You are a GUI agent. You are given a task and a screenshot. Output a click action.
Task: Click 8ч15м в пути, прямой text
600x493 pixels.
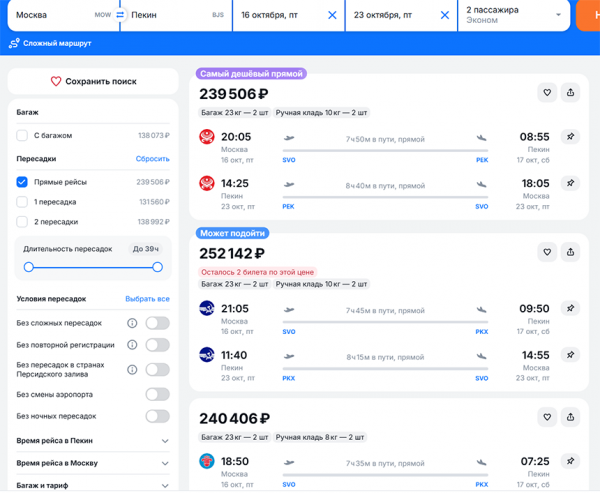point(385,357)
